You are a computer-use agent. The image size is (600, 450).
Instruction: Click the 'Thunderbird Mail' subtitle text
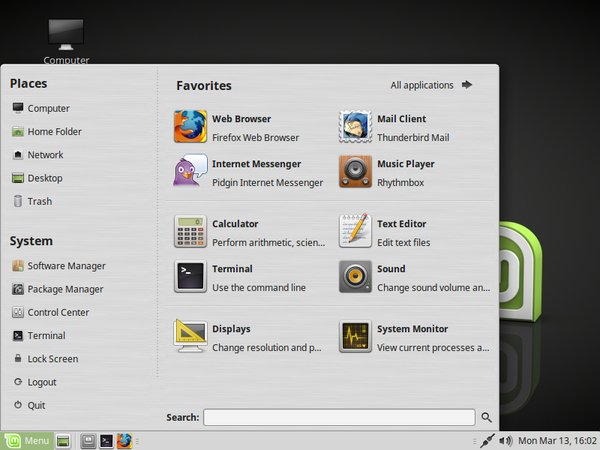(413, 138)
